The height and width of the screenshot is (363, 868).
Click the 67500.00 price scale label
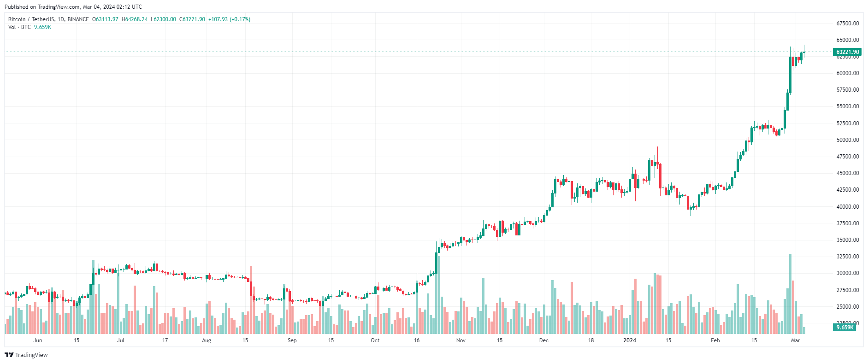coord(848,23)
